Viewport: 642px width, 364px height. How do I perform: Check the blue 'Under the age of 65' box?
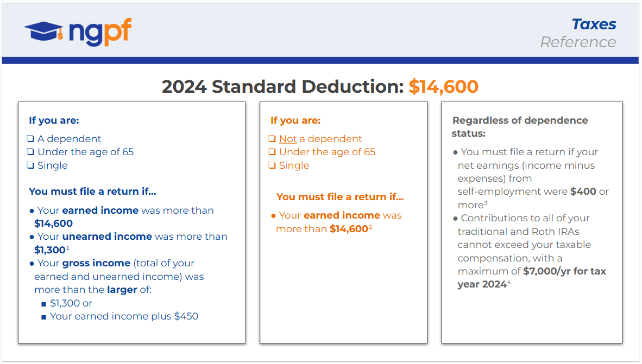[31, 152]
